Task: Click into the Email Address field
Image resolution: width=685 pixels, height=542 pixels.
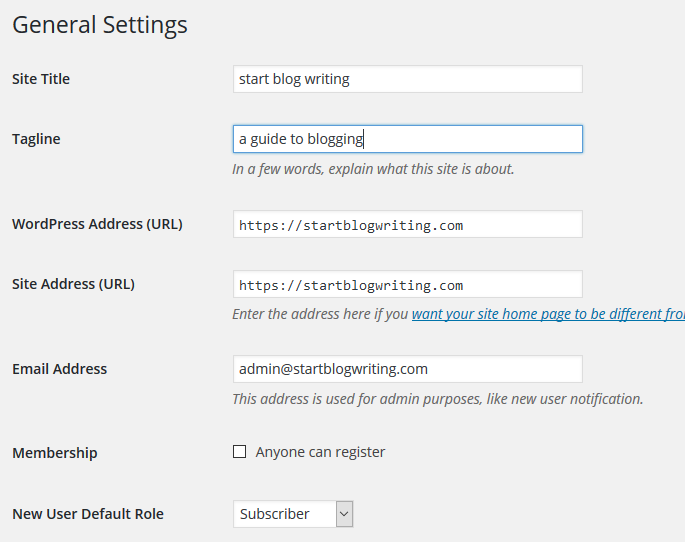Action: [408, 369]
